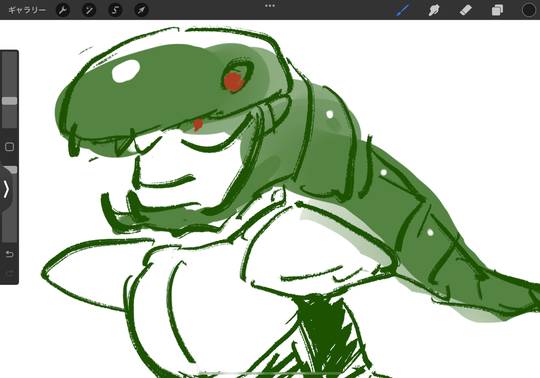Image resolution: width=540 pixels, height=378 pixels.
Task: Tap the redo arrow in the sidebar
Action: tap(9, 274)
